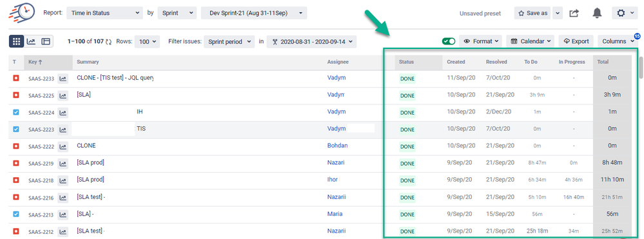
Task: Switch to the grid table view
Action: point(16,41)
